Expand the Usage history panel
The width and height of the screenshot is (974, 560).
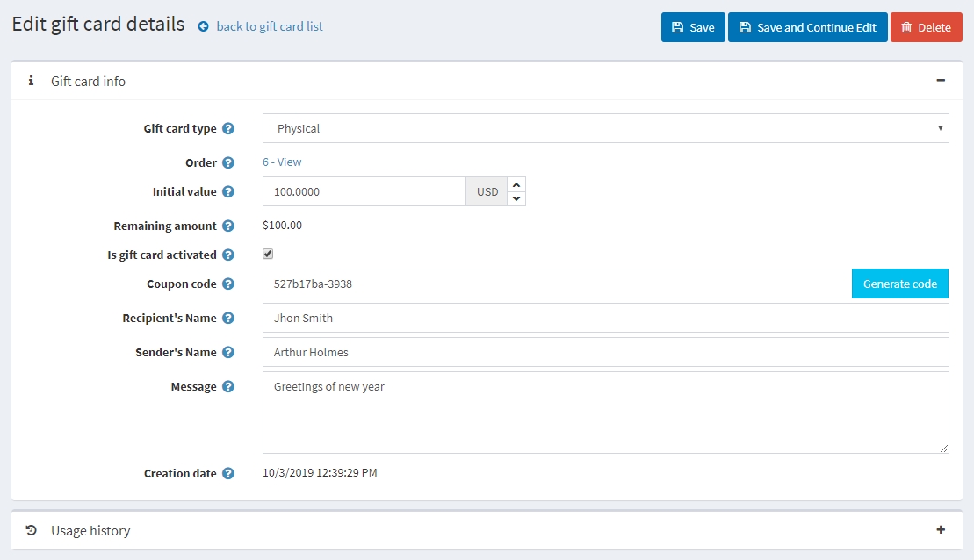pos(941,530)
